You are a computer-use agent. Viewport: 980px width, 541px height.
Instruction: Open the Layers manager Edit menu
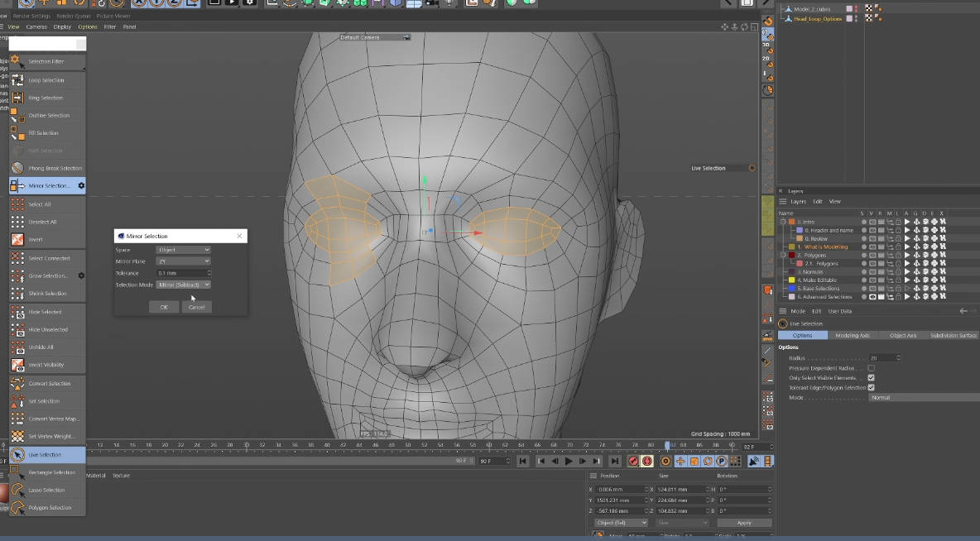click(818, 202)
